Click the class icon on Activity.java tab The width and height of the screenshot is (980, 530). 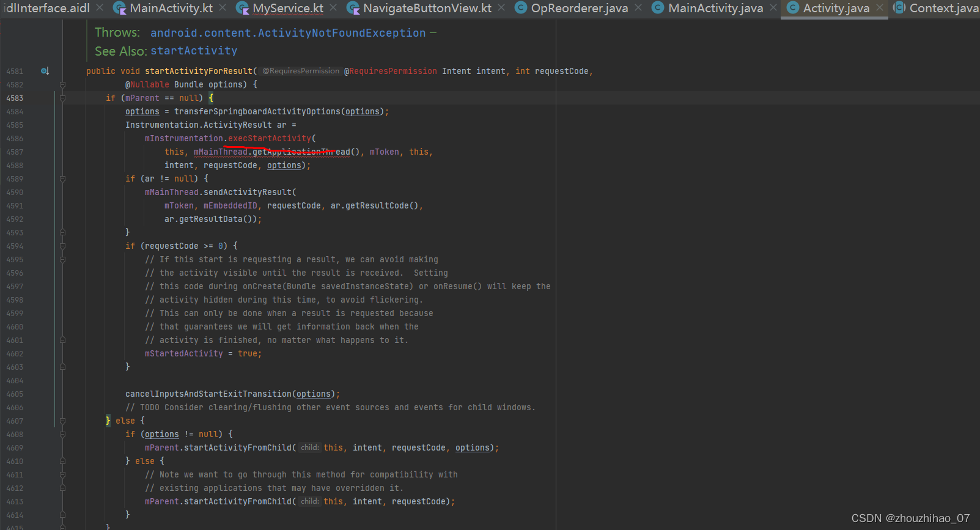(793, 8)
